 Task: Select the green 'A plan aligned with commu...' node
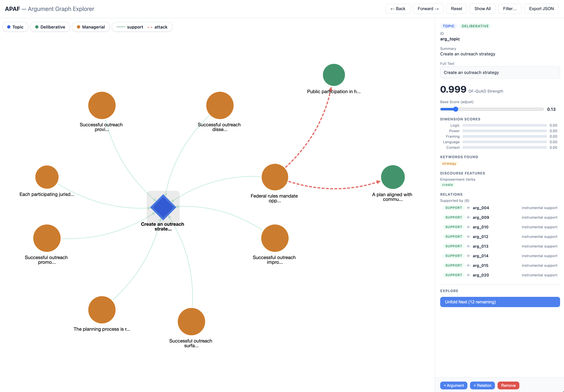coord(393,177)
